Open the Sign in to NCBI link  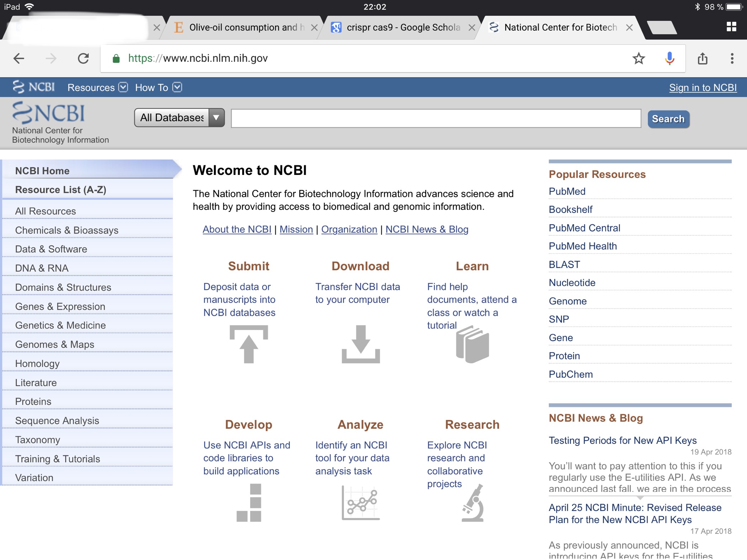coord(703,87)
